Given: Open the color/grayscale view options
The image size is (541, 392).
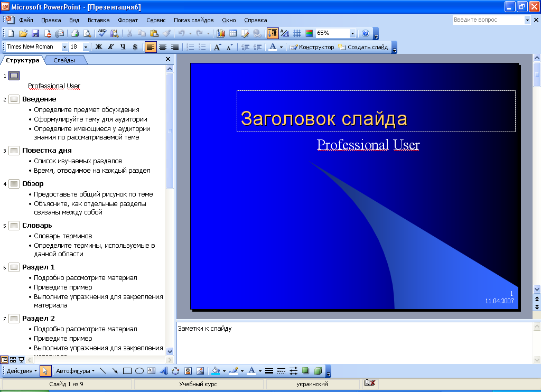Looking at the screenshot, I should (309, 33).
